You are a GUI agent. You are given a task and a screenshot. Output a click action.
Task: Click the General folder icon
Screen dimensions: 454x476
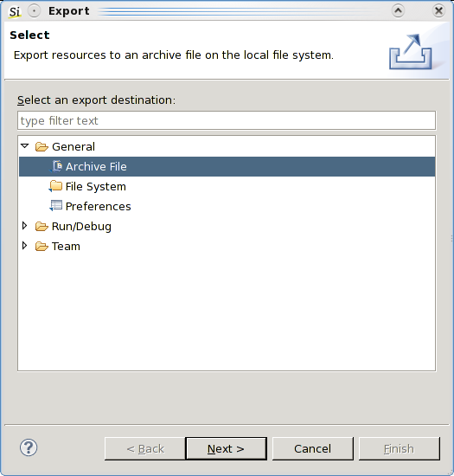coord(42,147)
